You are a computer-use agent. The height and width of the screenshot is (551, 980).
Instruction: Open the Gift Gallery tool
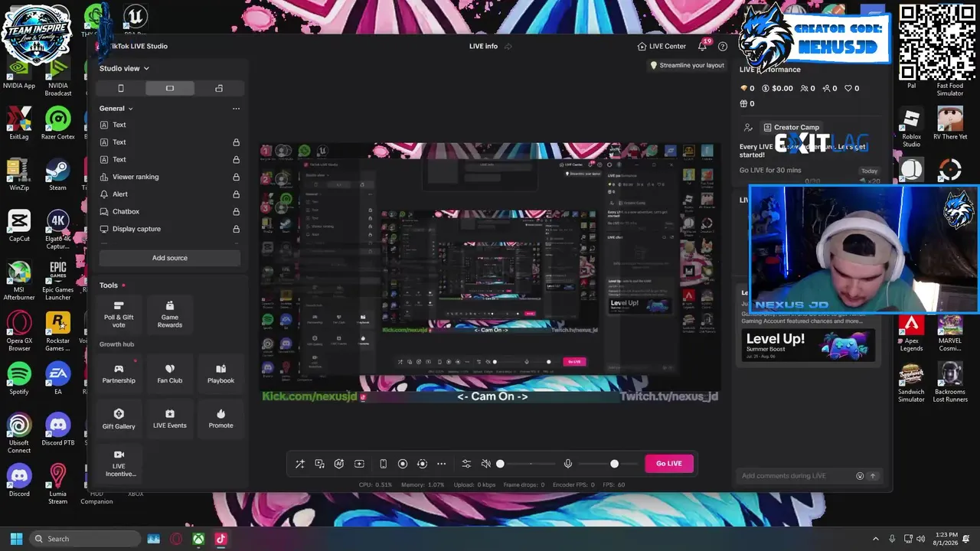pos(119,419)
